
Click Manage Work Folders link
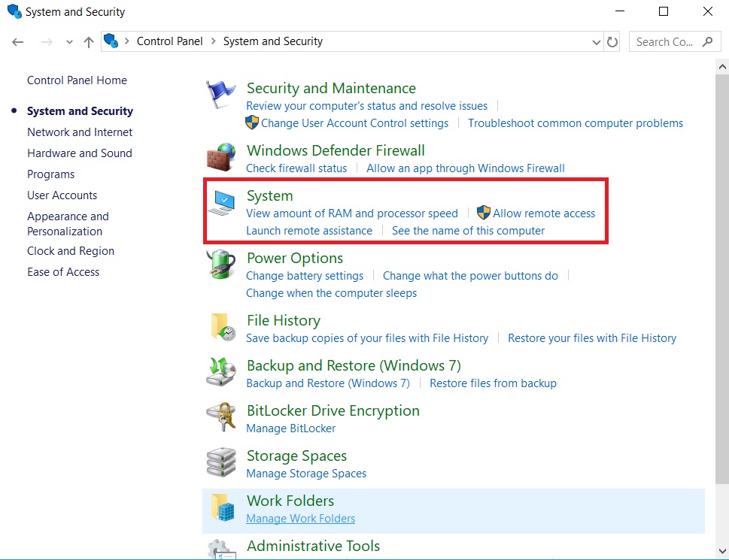300,518
